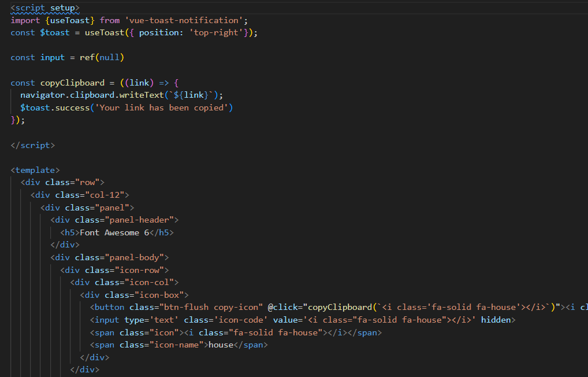The height and width of the screenshot is (377, 588).
Task: Click the opening script setup tag
Action: pos(45,8)
